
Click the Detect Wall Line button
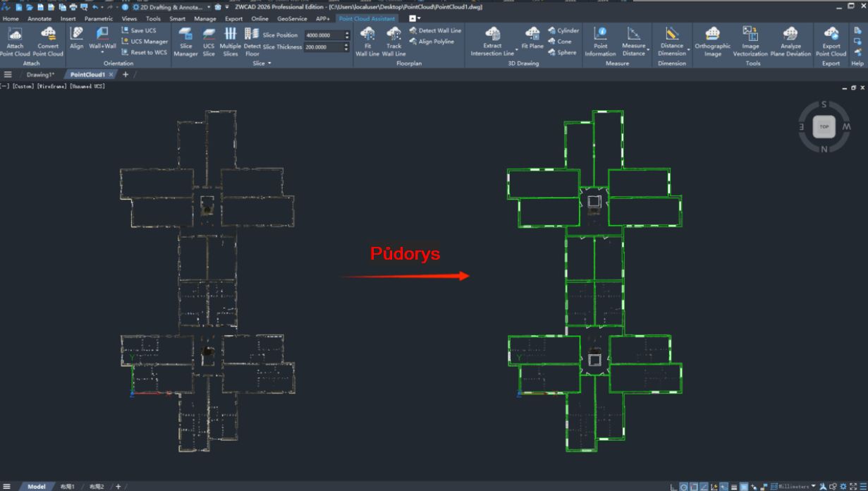(x=435, y=30)
